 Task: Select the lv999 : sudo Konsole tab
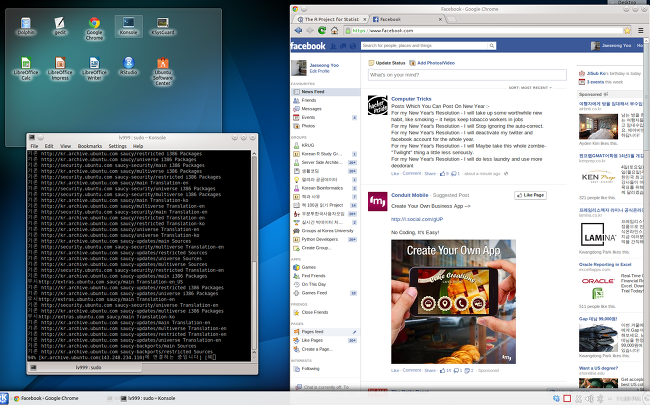(x=85, y=367)
